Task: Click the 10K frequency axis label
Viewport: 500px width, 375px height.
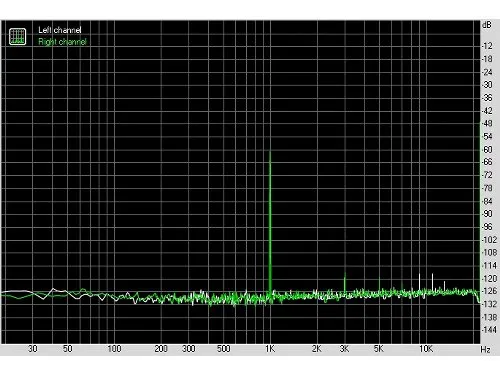Action: click(426, 349)
